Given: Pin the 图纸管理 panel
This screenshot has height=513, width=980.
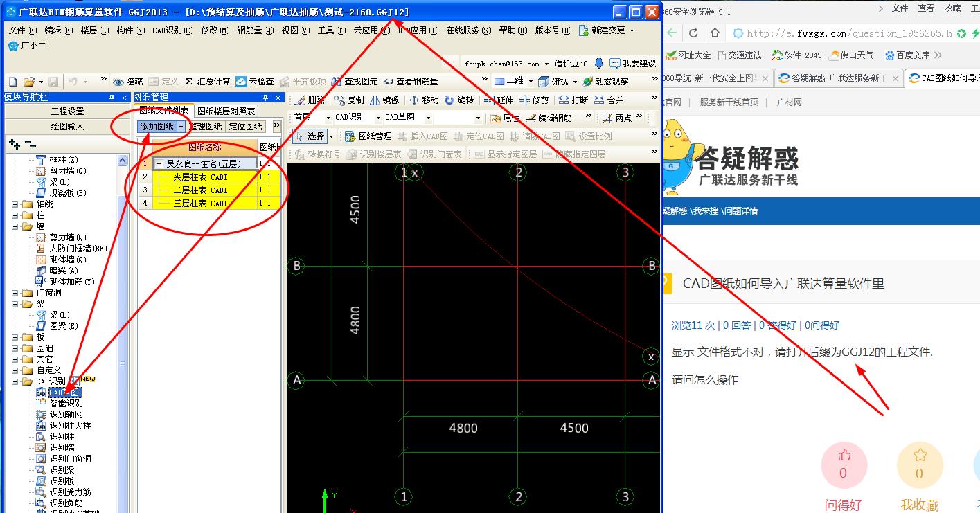Looking at the screenshot, I should click(x=267, y=98).
